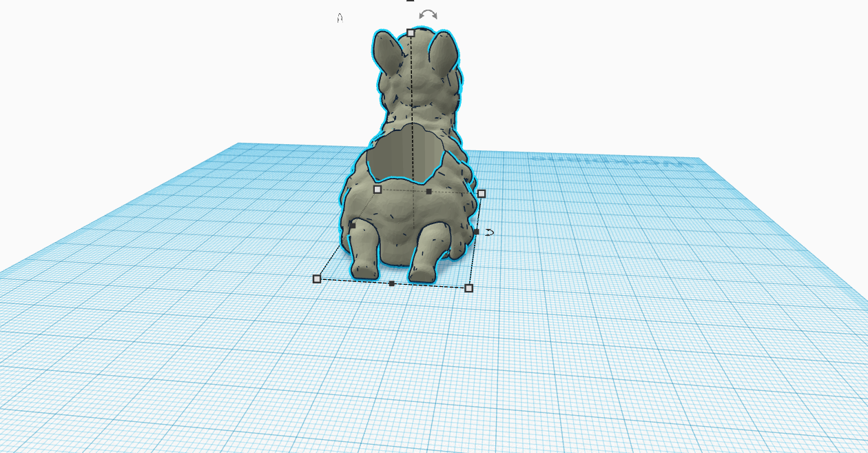Select the white height handle atop the llama's head
This screenshot has height=453, width=868.
(411, 32)
